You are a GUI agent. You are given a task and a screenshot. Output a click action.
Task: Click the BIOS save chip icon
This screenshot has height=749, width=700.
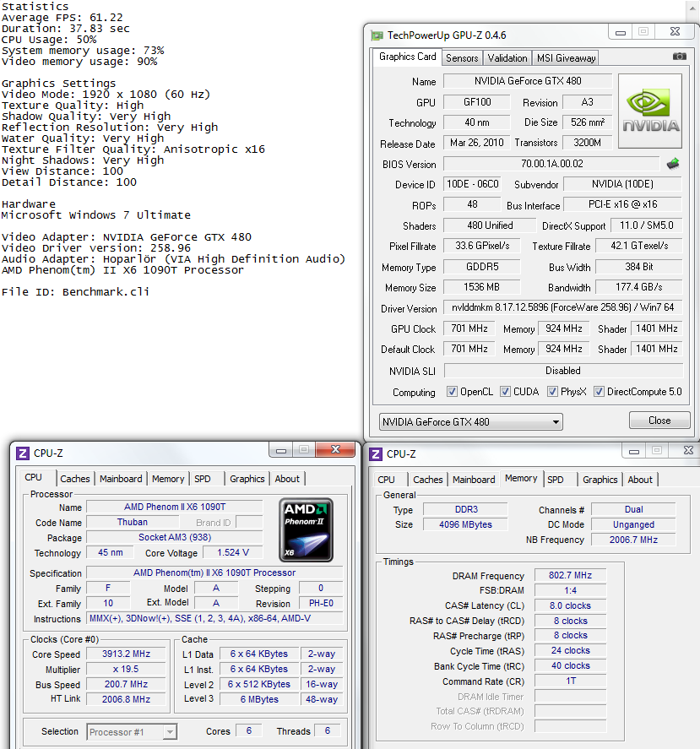(x=673, y=164)
